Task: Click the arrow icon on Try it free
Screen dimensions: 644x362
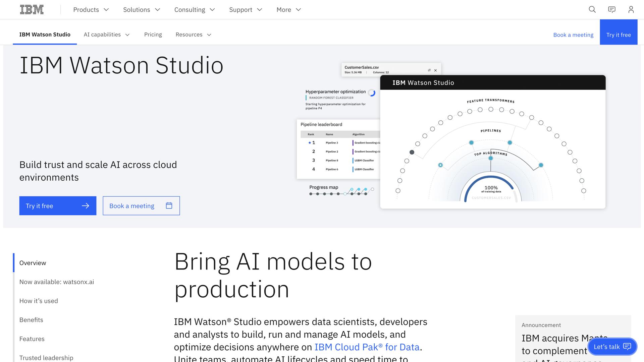Action: pos(86,205)
